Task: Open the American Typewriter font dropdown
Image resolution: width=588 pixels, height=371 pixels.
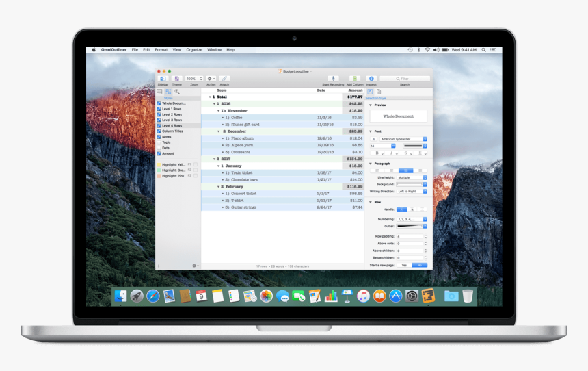Action: pos(403,139)
